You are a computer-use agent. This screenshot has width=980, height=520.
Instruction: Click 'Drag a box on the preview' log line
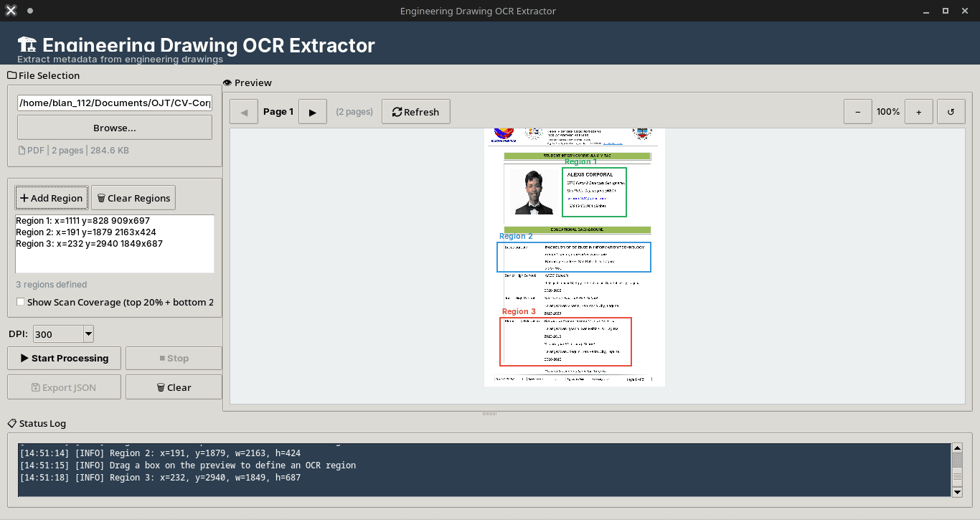188,465
